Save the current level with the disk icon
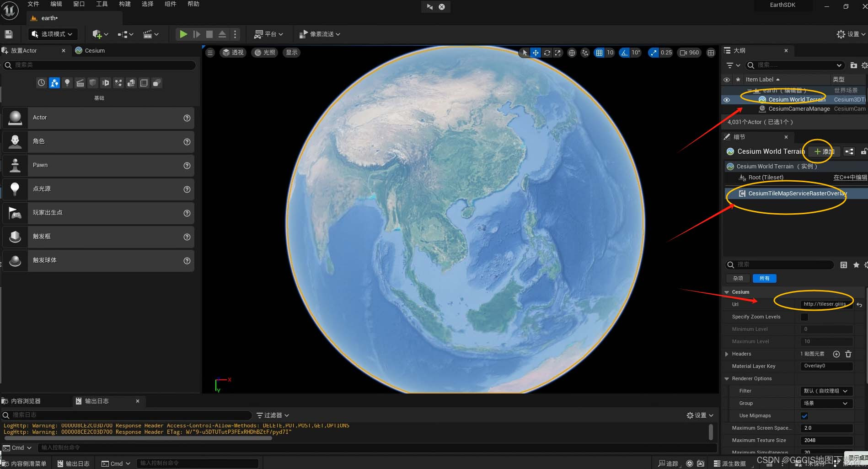Viewport: 868px width, 469px height. (9, 34)
